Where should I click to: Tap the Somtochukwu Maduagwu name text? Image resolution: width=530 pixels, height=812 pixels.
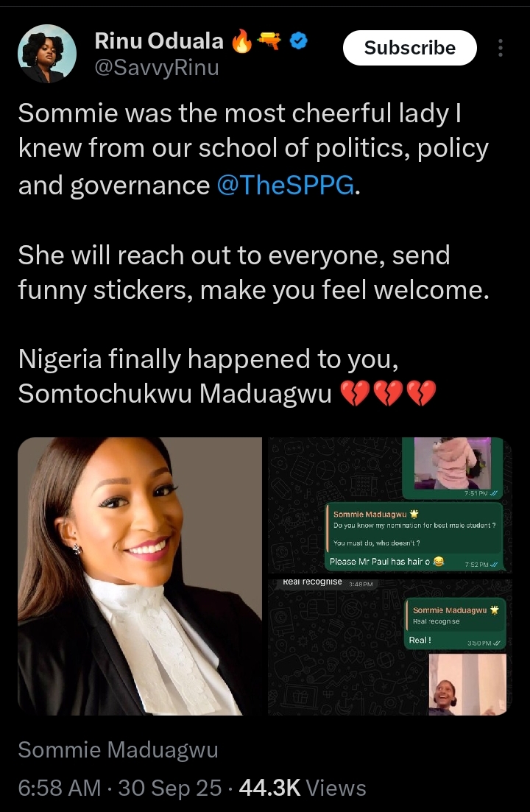(x=175, y=393)
